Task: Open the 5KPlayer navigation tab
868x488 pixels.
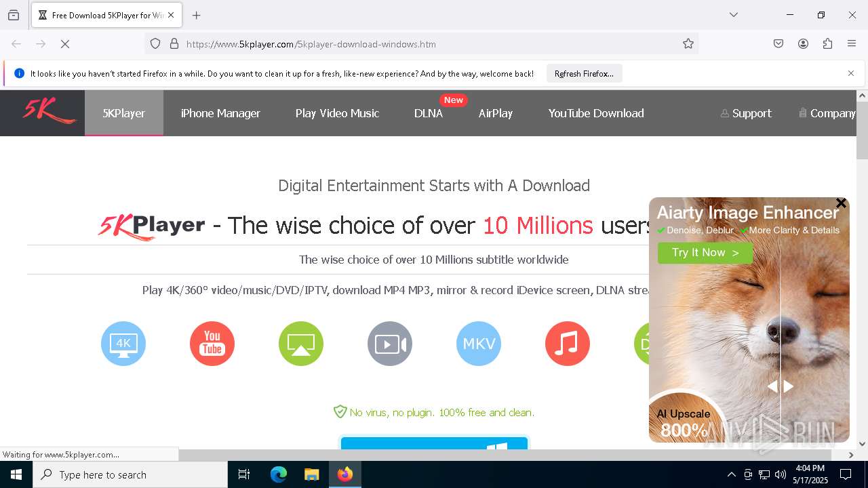Action: coord(123,113)
